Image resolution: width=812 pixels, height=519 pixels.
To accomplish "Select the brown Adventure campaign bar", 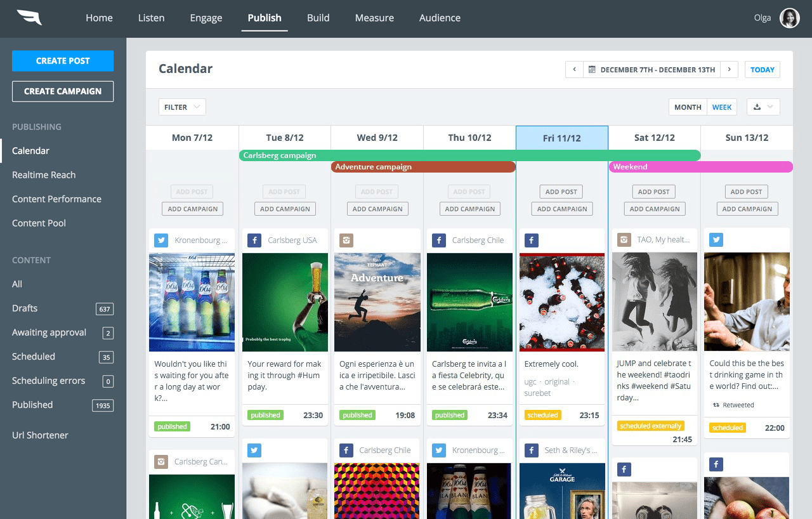I will pyautogui.click(x=423, y=167).
